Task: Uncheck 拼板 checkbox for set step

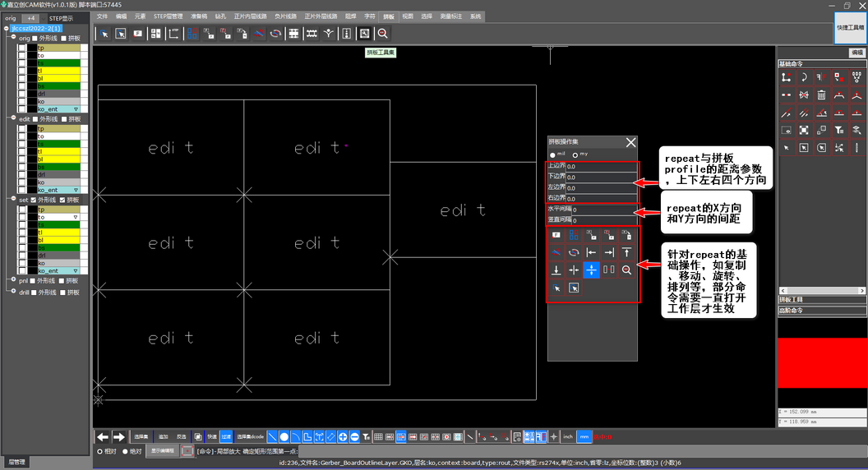Action: 62,200
